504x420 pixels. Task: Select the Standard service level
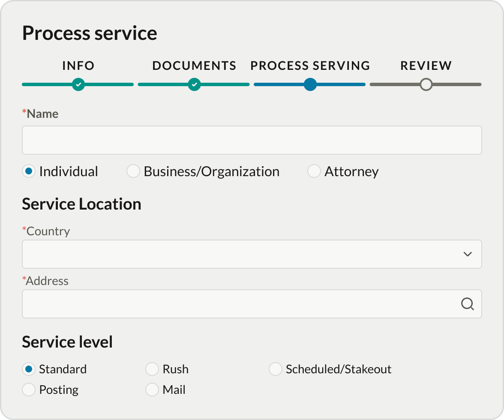[x=29, y=369]
